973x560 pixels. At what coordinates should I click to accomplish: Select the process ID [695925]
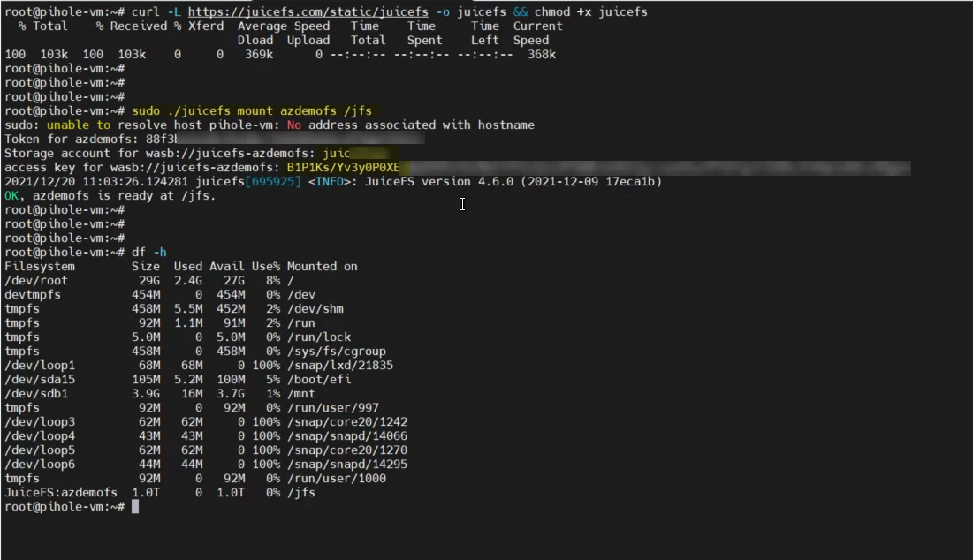pyautogui.click(x=273, y=182)
